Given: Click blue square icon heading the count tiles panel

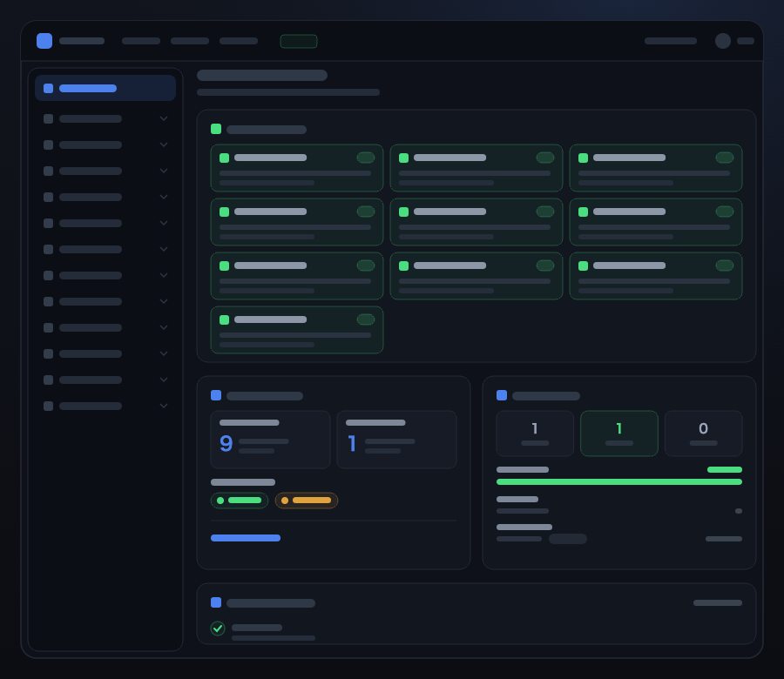Looking at the screenshot, I should pos(502,395).
